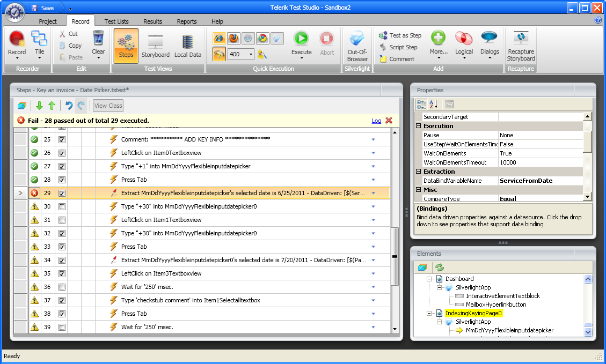
Task: Open the Storyboard test view
Action: [155, 46]
